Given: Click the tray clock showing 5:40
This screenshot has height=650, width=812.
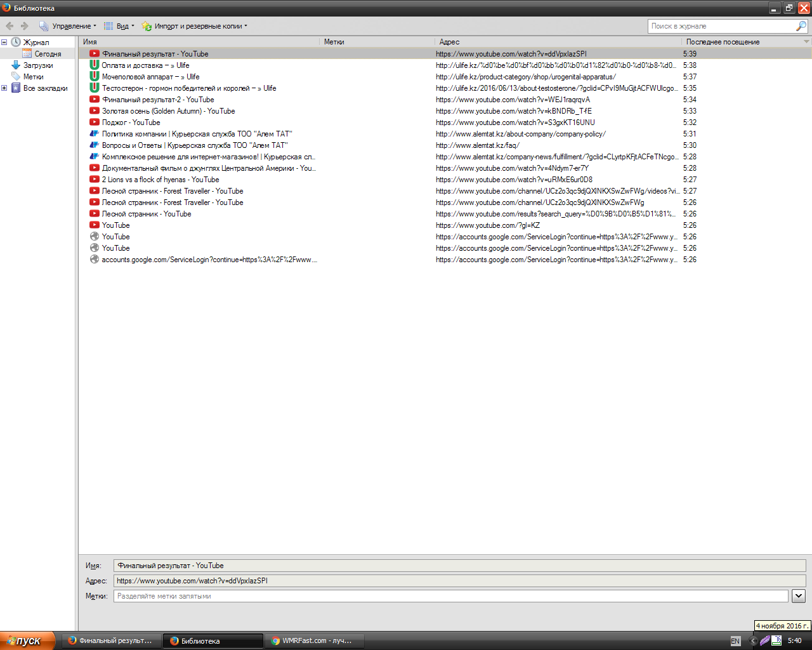Looking at the screenshot, I should (794, 641).
